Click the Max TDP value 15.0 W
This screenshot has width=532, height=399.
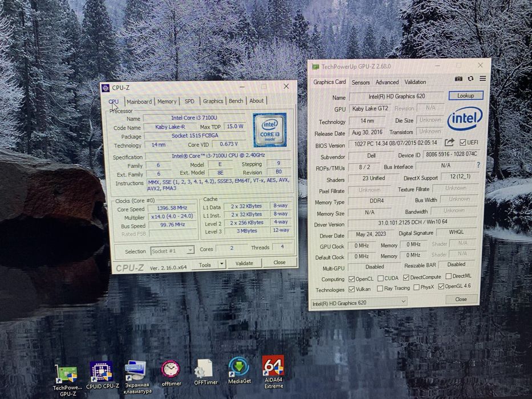235,126
